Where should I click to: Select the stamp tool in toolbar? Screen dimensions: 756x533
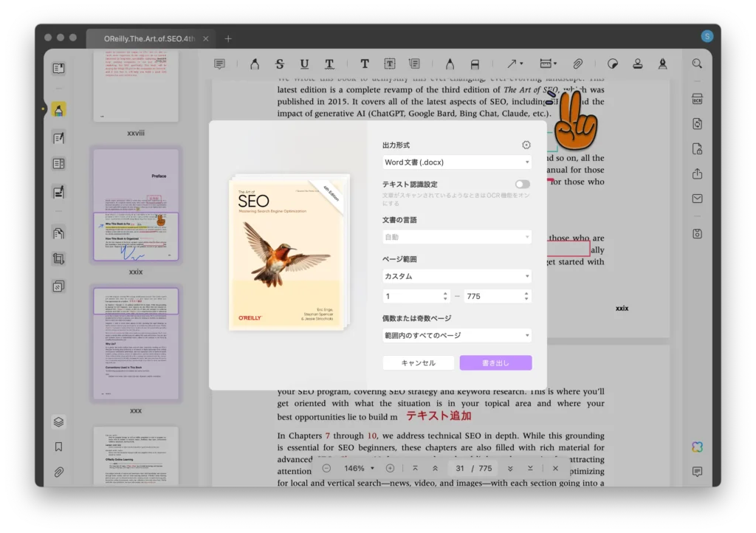click(638, 64)
